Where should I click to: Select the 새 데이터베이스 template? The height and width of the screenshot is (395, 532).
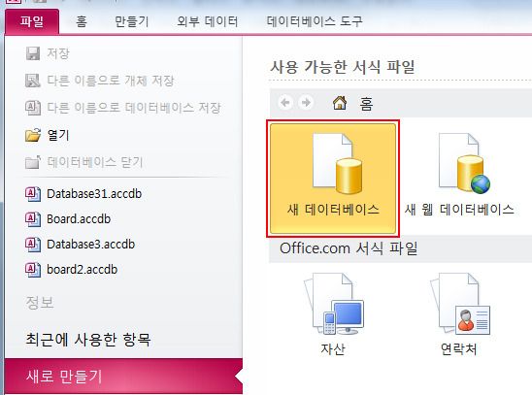[x=333, y=179]
